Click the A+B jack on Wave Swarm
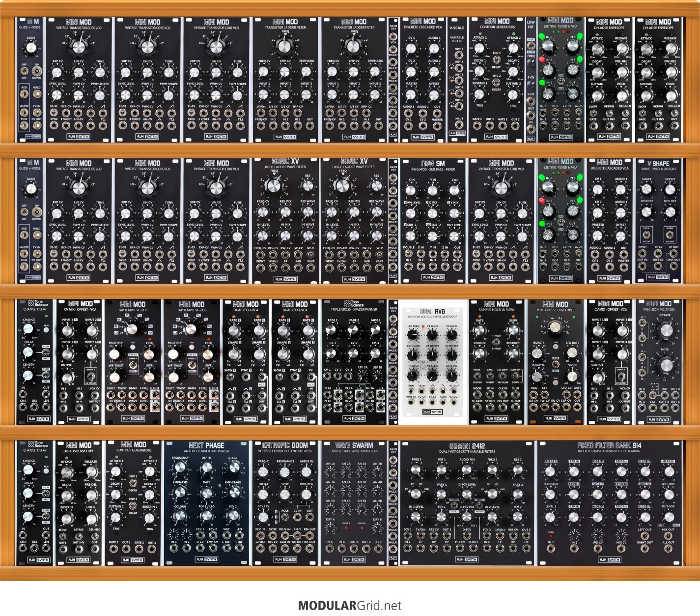Image resolution: width=700 pixels, height=616 pixels. (x=378, y=548)
